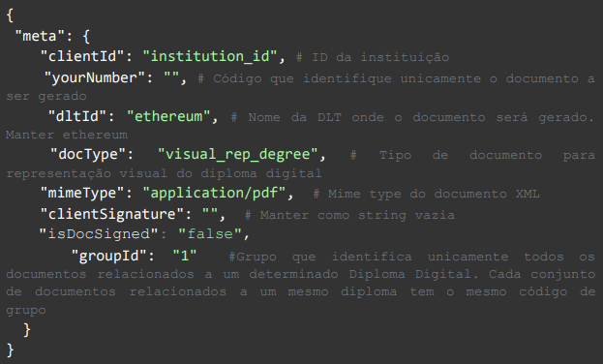The image size is (603, 364).
Task: Click the opening brace on first line
Action: pyautogui.click(x=10, y=15)
